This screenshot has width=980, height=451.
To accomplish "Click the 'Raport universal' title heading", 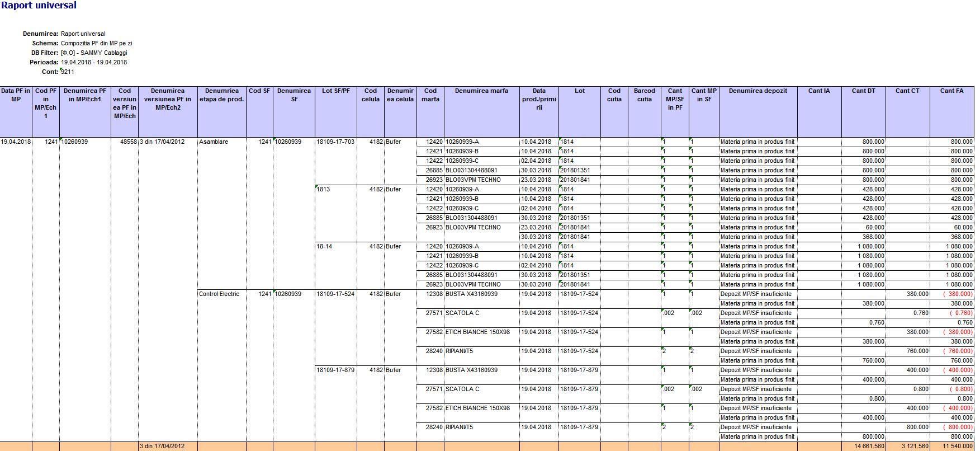I will coord(39,5).
